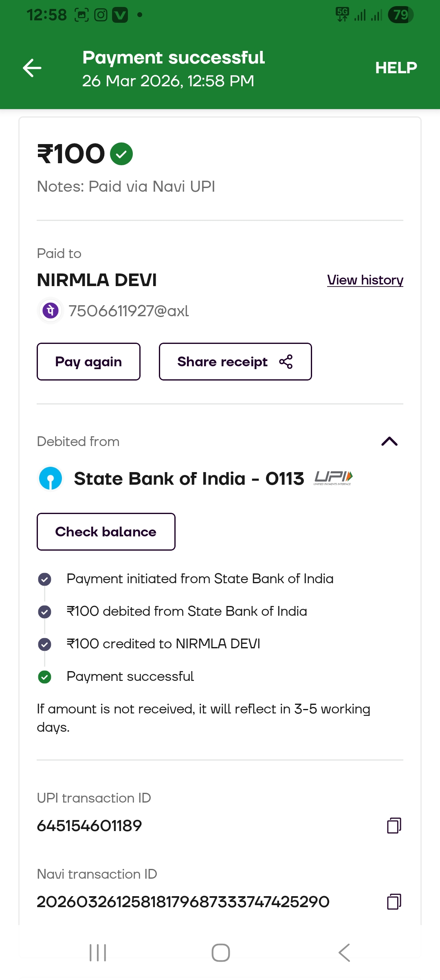
Task: Tap the State Bank of India logo
Action: pyautogui.click(x=51, y=479)
